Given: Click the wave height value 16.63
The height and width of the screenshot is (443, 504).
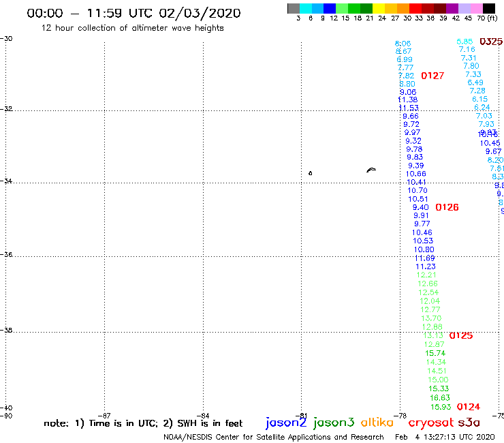Looking at the screenshot, I should (440, 398).
